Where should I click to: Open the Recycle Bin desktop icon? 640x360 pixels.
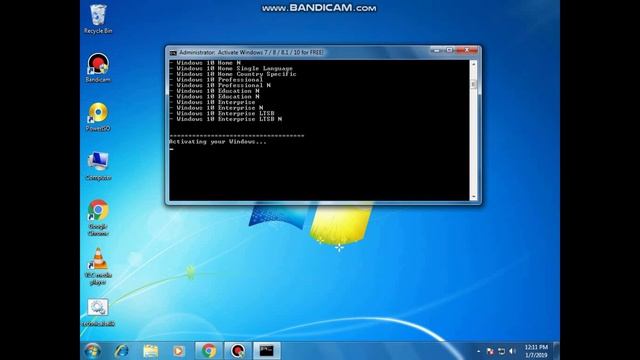coord(98,19)
